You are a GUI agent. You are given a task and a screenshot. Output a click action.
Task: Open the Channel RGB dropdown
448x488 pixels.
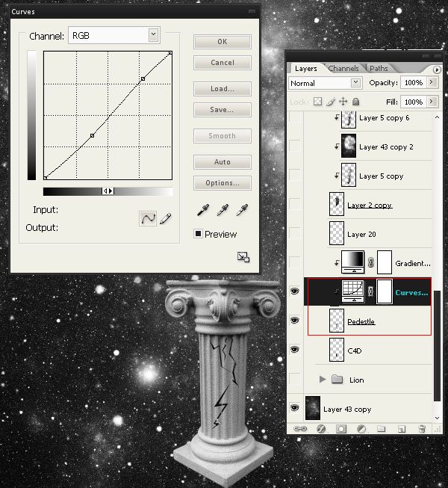pyautogui.click(x=153, y=34)
